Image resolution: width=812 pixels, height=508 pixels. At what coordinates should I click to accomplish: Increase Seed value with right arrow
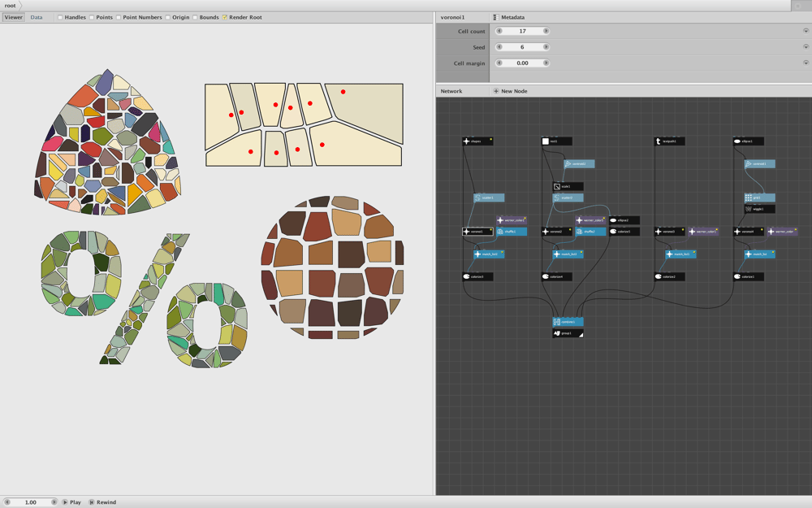[546, 47]
